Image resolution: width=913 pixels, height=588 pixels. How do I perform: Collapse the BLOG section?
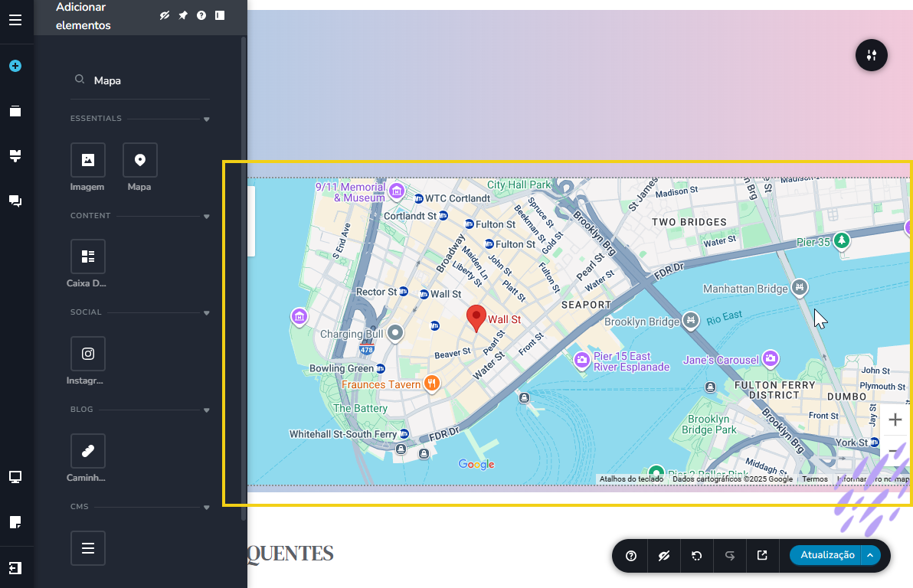[206, 410]
